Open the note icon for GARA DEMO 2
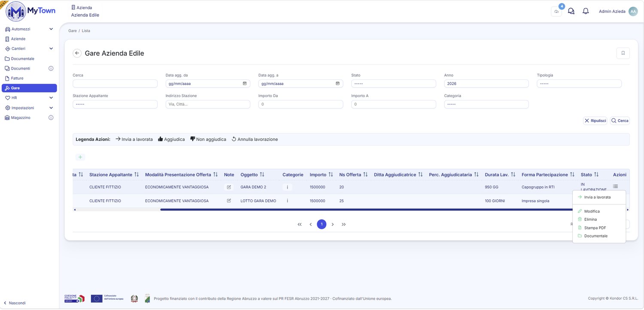The width and height of the screenshot is (644, 310). [229, 187]
